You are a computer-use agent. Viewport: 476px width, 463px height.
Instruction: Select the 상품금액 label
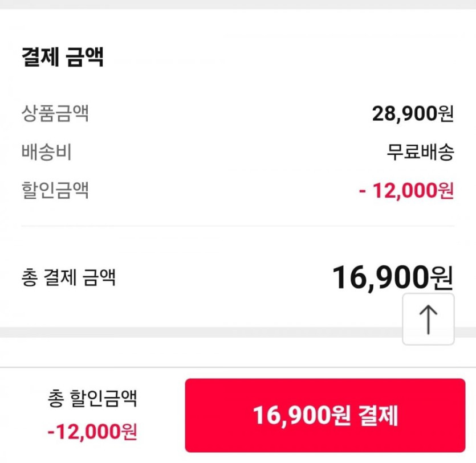[x=55, y=114]
